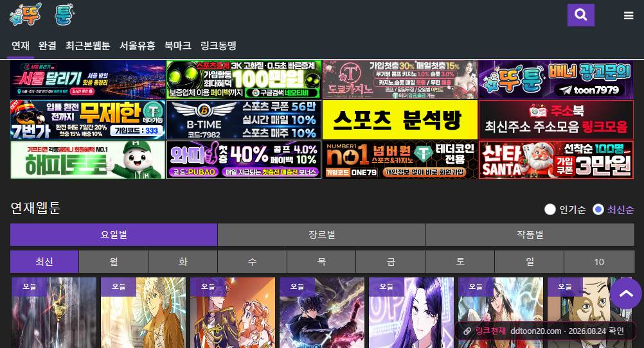Image resolution: width=644 pixels, height=348 pixels.
Task: Select the 목 day filter
Action: 321,261
